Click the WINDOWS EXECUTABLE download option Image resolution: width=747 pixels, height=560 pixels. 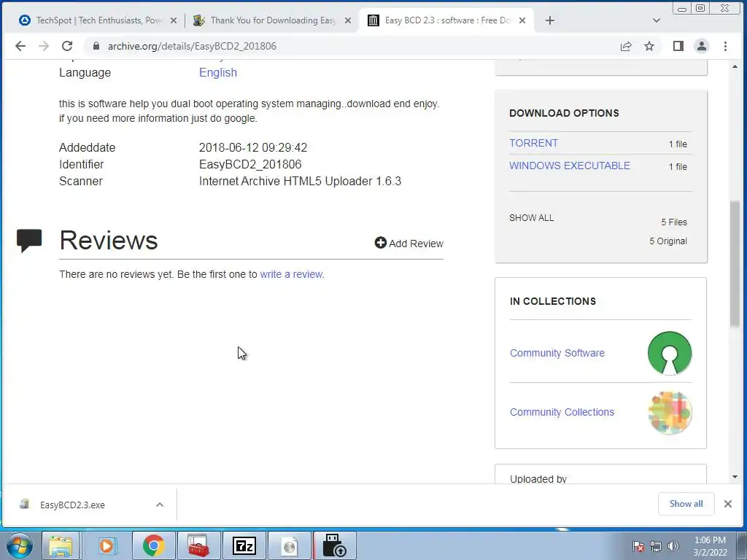(569, 166)
